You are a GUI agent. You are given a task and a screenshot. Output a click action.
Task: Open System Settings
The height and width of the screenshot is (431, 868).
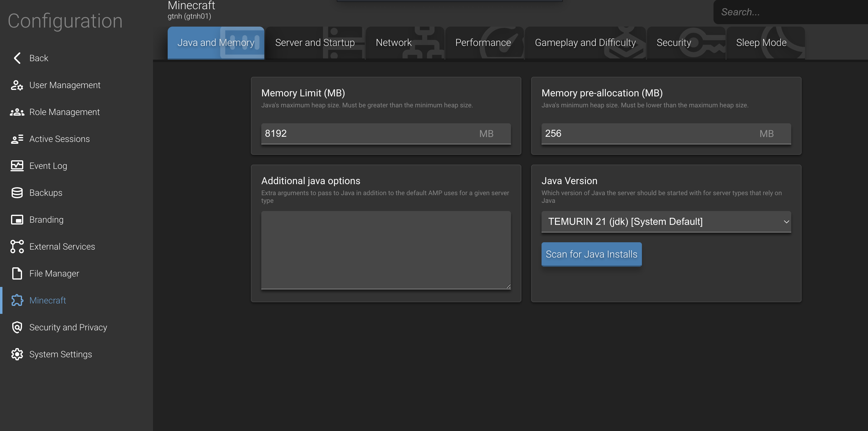tap(76, 354)
